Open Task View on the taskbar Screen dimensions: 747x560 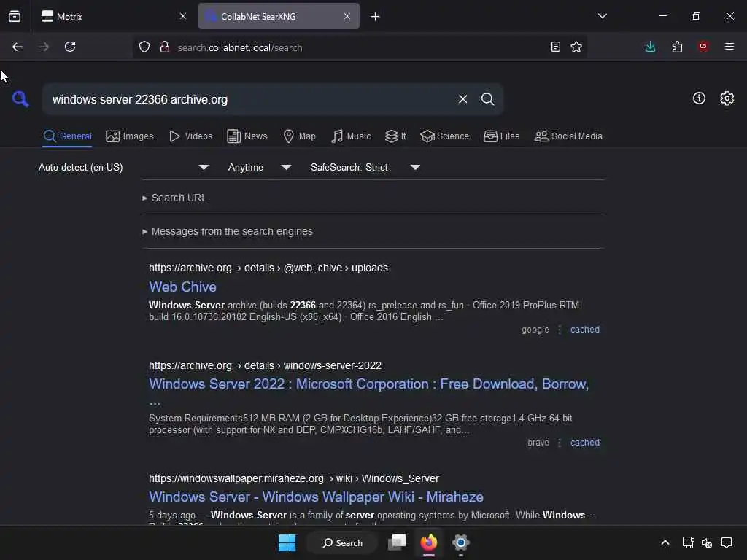(396, 542)
